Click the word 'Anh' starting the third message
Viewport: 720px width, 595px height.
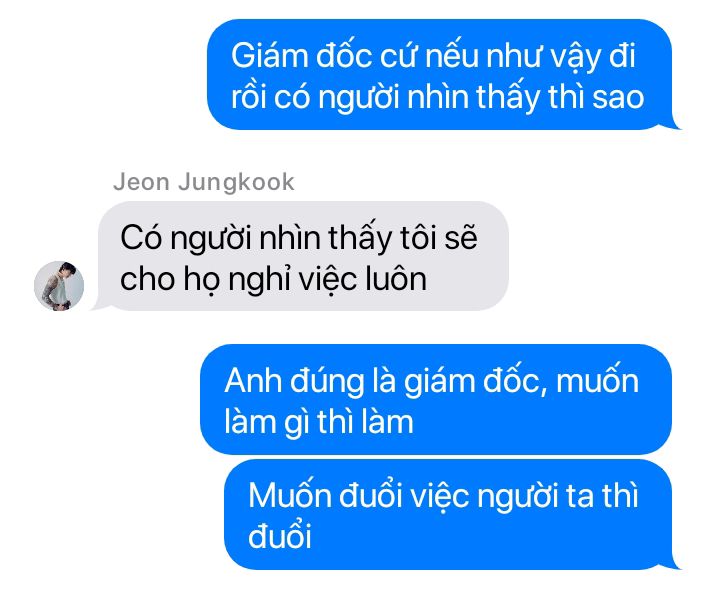click(x=253, y=381)
